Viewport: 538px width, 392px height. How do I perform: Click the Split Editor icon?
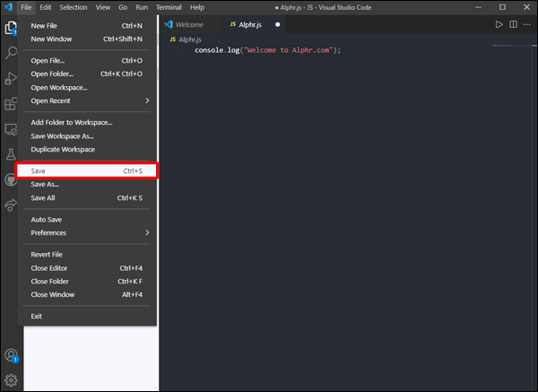pos(513,24)
